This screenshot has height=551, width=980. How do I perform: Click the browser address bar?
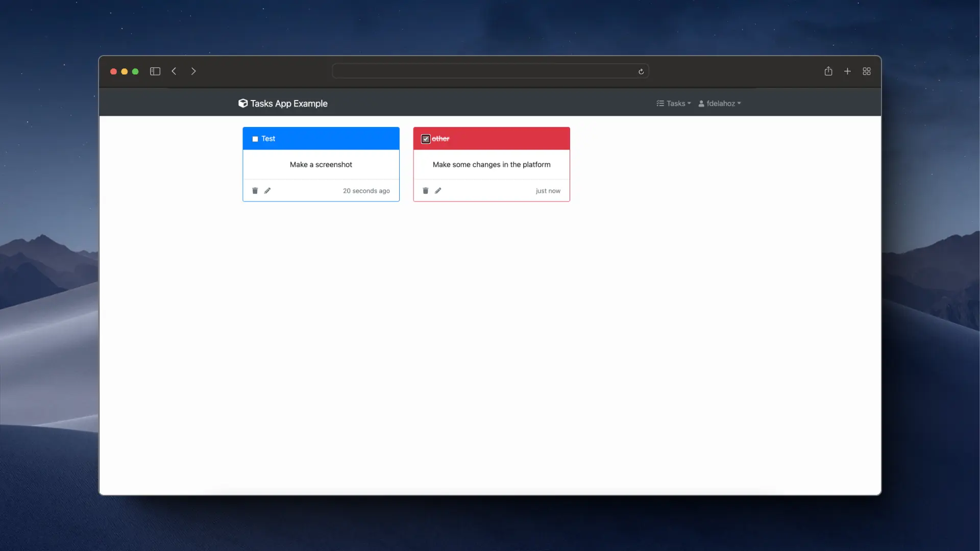coord(490,71)
